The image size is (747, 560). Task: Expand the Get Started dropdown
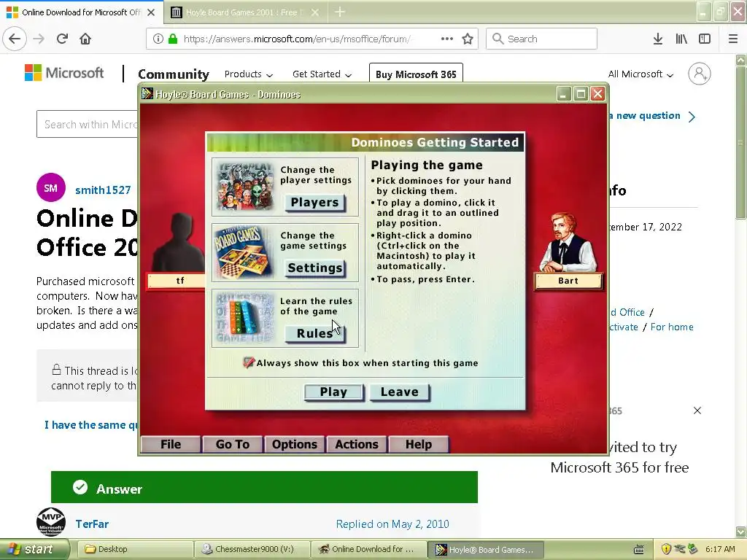(322, 74)
